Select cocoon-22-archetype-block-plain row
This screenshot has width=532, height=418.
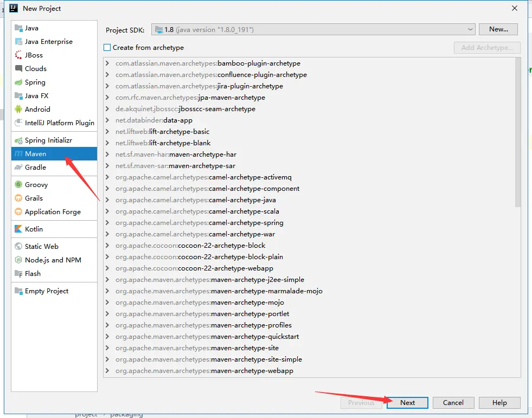[x=199, y=256]
